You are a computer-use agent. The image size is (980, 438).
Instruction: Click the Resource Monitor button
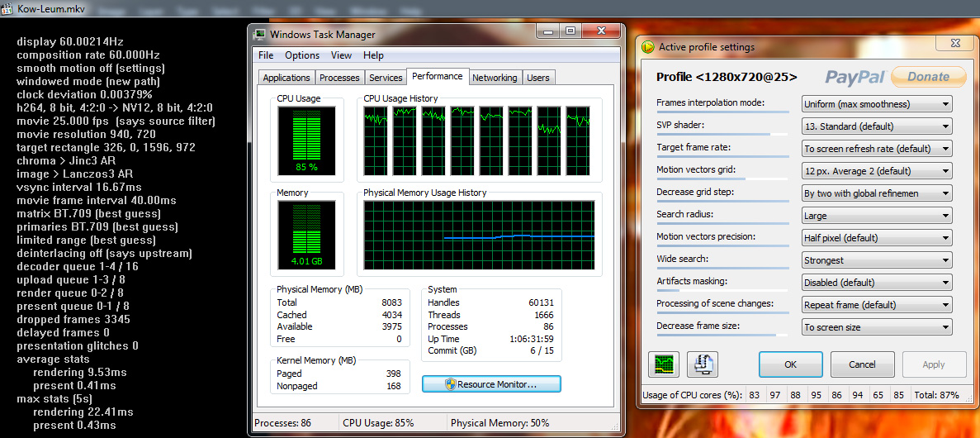tap(491, 384)
